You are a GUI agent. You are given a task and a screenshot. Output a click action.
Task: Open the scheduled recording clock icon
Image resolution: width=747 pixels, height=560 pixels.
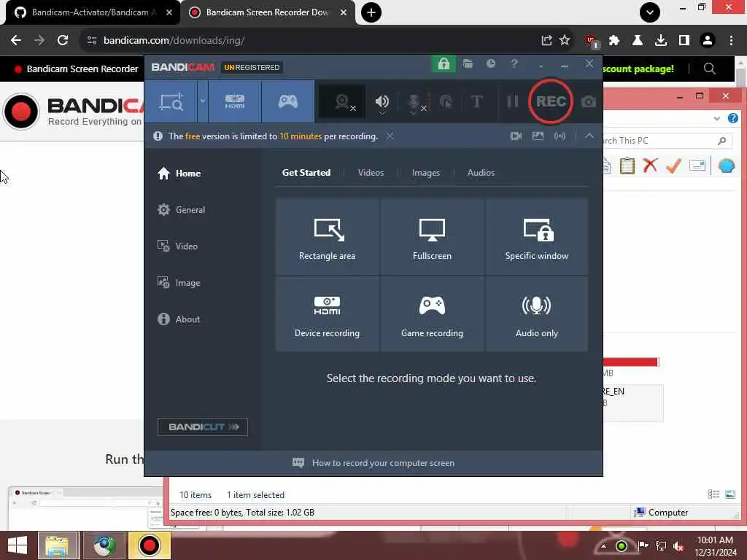[491, 64]
